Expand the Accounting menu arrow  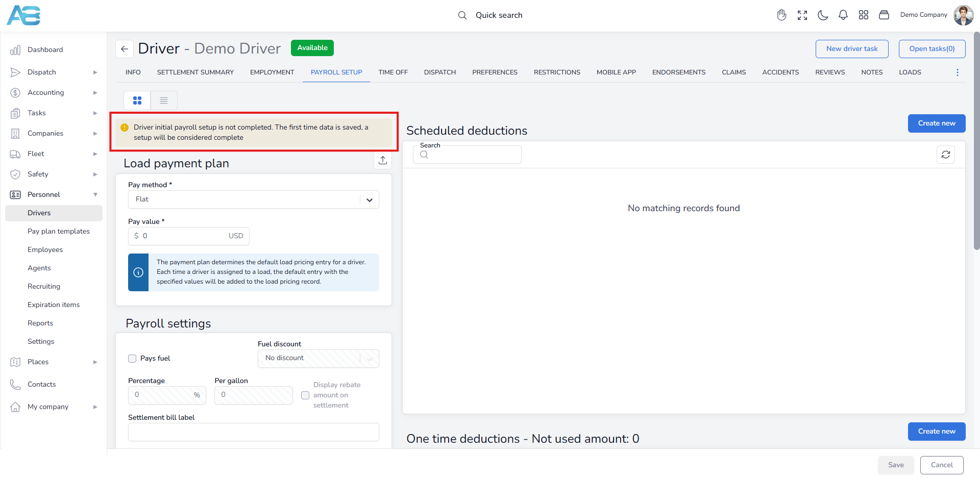click(x=95, y=93)
